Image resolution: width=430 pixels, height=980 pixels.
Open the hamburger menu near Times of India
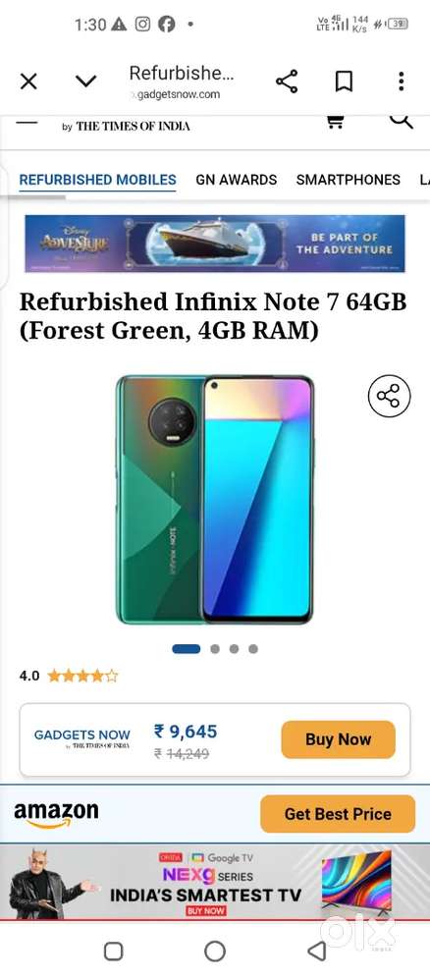coord(27,122)
